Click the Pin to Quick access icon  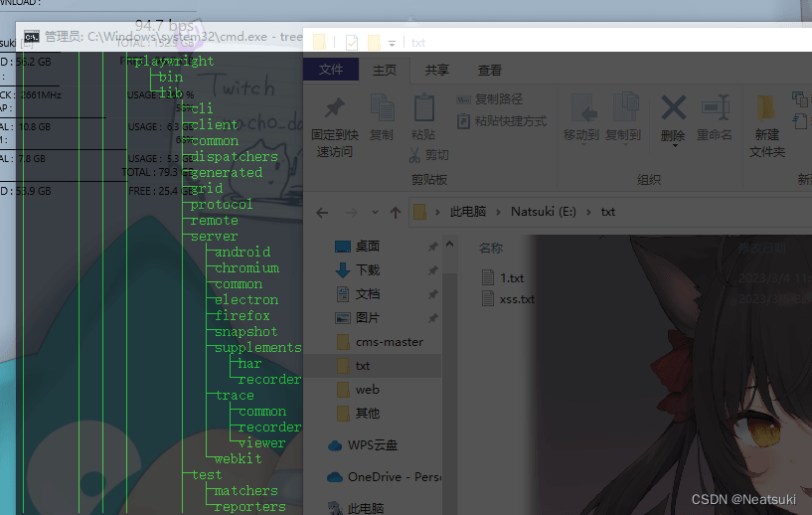(335, 107)
